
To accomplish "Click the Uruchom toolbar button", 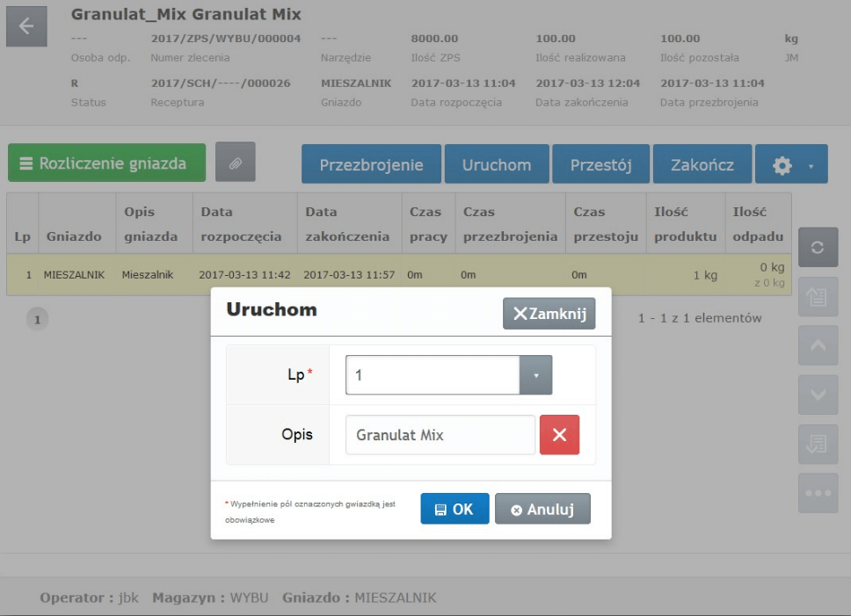I will [497, 164].
